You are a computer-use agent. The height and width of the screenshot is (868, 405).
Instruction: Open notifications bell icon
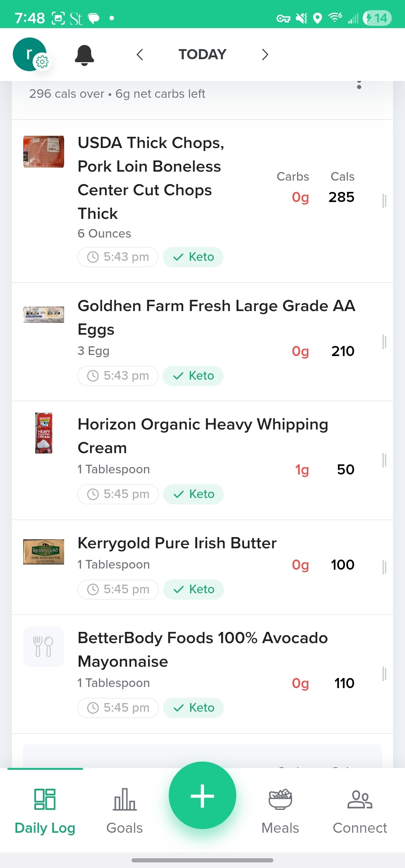pos(84,55)
